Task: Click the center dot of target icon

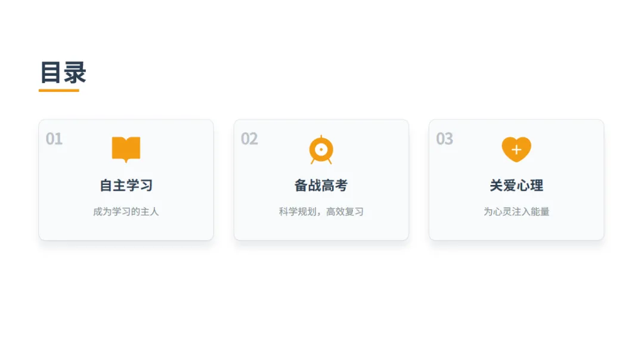Action: click(321, 150)
